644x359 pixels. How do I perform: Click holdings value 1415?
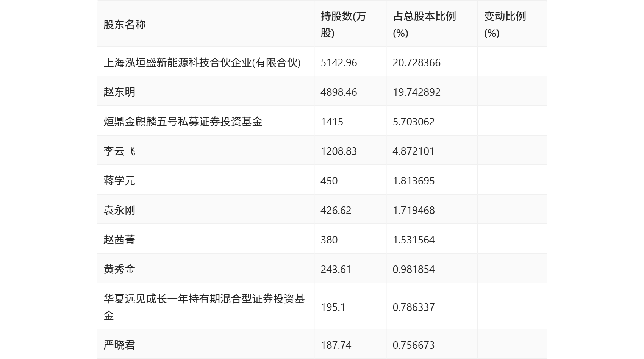coord(332,122)
